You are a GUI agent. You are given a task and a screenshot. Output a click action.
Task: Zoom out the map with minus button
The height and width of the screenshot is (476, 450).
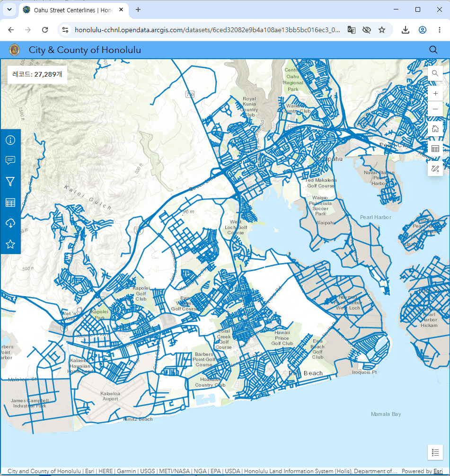435,109
